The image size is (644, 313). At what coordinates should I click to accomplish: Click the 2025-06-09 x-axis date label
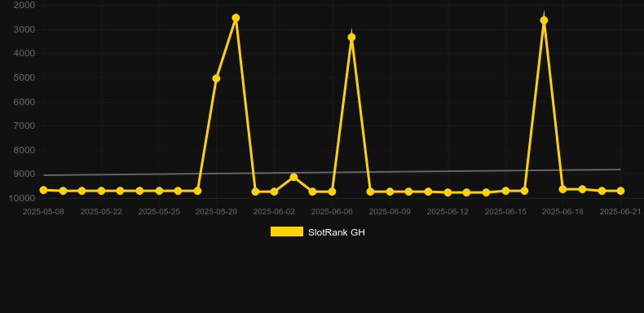point(390,212)
